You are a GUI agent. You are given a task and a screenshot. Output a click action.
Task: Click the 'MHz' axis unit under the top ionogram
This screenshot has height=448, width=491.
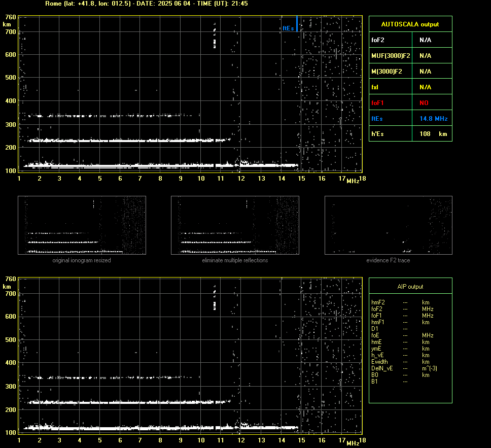(353, 181)
